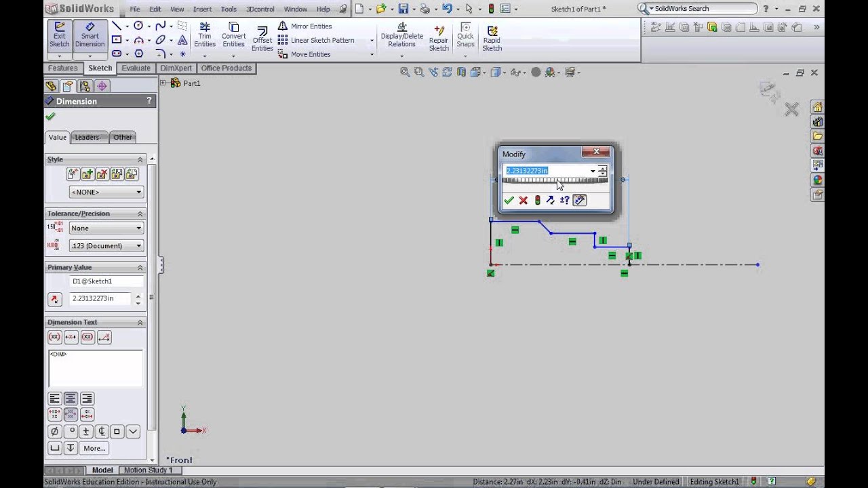Click the Modify dialog value input field
This screenshot has height=488, width=868.
pyautogui.click(x=547, y=171)
